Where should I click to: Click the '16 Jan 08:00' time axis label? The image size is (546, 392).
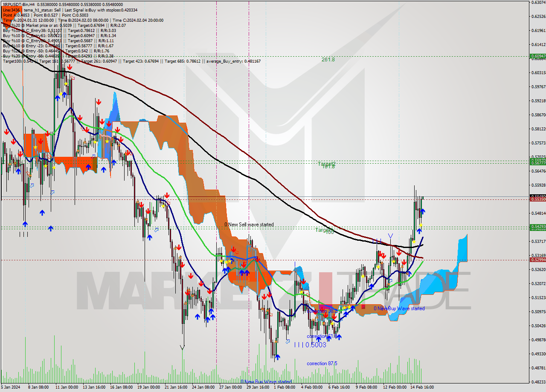(121, 387)
